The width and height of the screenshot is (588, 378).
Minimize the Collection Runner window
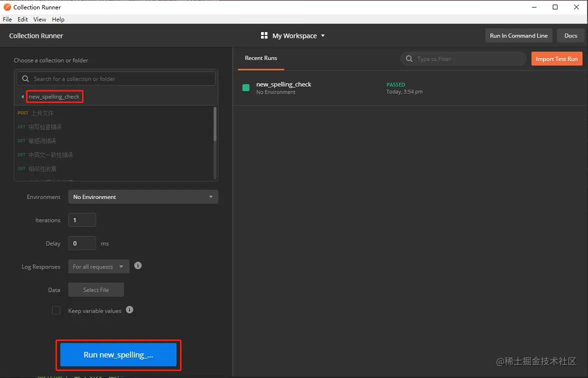tap(534, 7)
